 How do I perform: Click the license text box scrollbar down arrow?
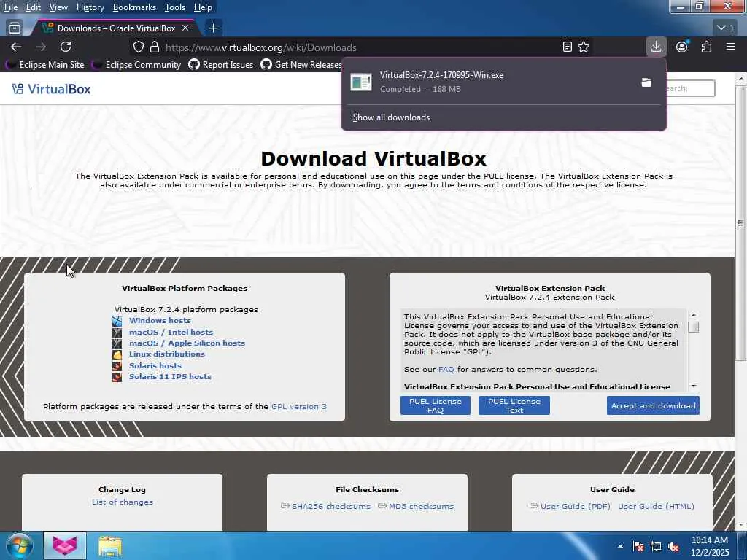[694, 386]
